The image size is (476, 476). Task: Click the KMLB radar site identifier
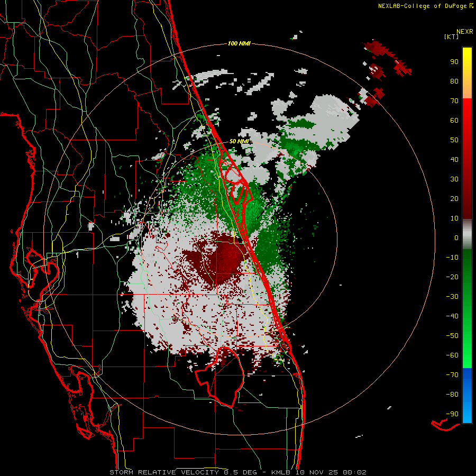coord(281,472)
